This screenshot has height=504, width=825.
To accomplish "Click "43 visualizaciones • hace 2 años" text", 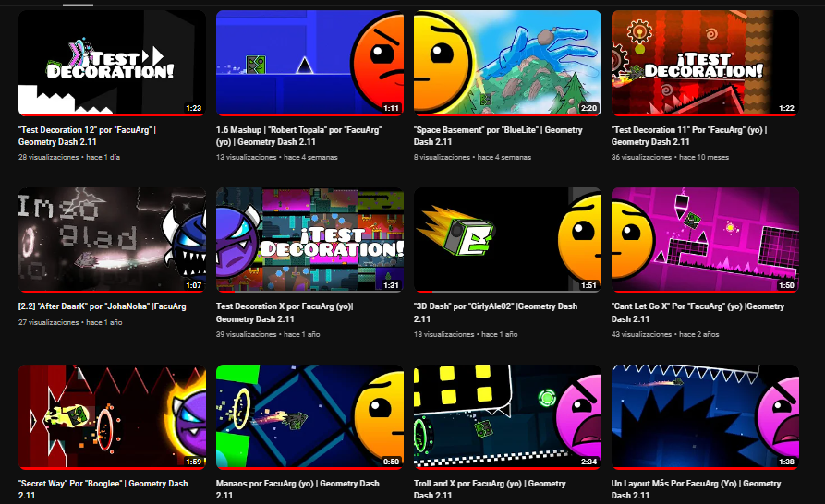I will tap(665, 334).
